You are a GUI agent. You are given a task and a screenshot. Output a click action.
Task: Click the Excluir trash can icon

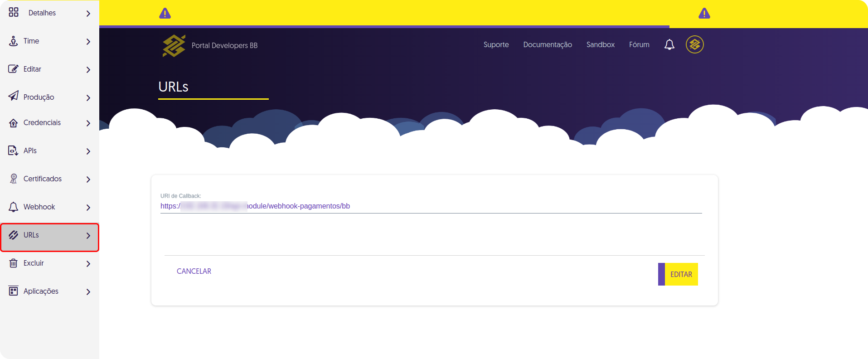14,263
